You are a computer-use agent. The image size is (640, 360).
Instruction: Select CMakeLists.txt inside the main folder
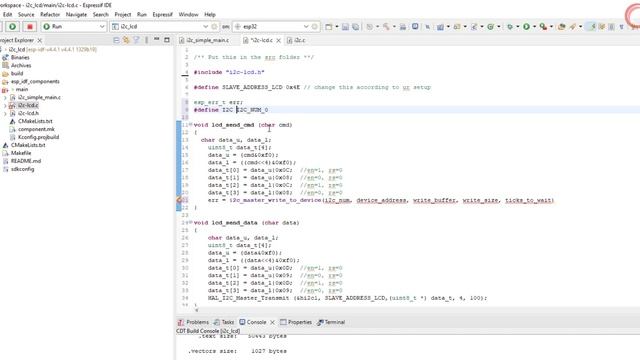[x=31, y=121]
